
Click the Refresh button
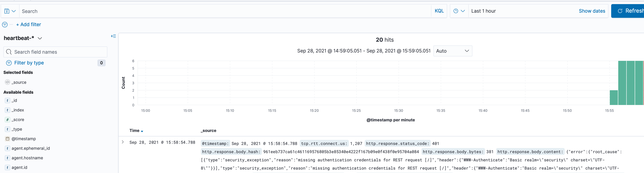628,11
